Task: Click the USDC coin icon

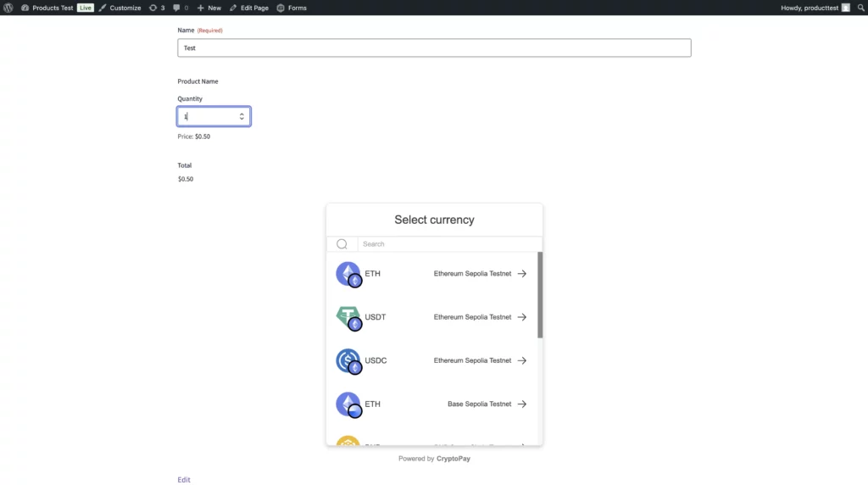Action: click(348, 360)
